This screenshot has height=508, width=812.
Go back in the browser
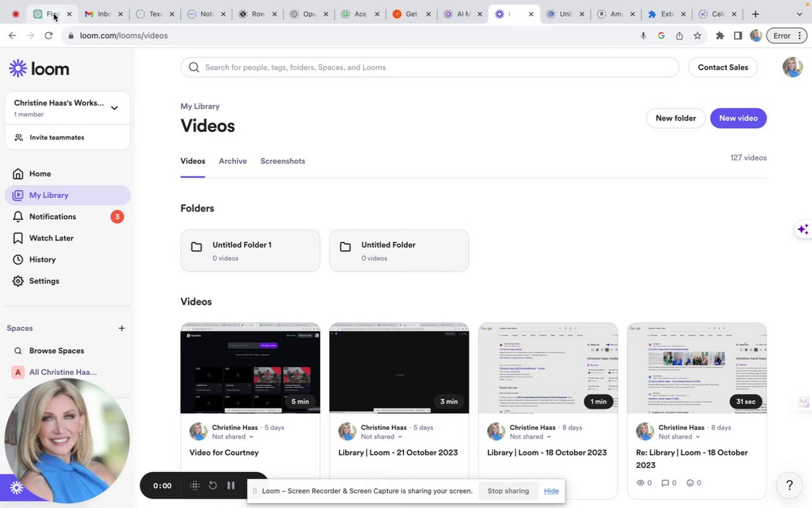click(x=12, y=36)
